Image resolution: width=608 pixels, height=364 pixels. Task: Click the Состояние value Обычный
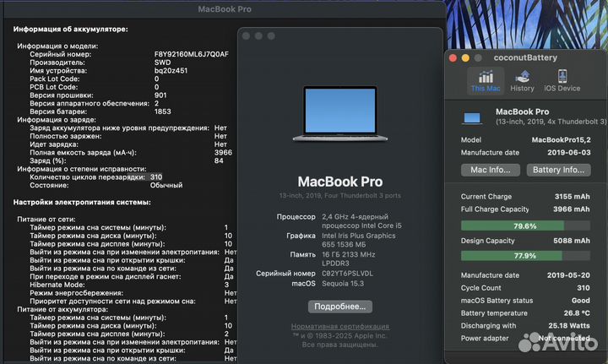click(x=166, y=185)
